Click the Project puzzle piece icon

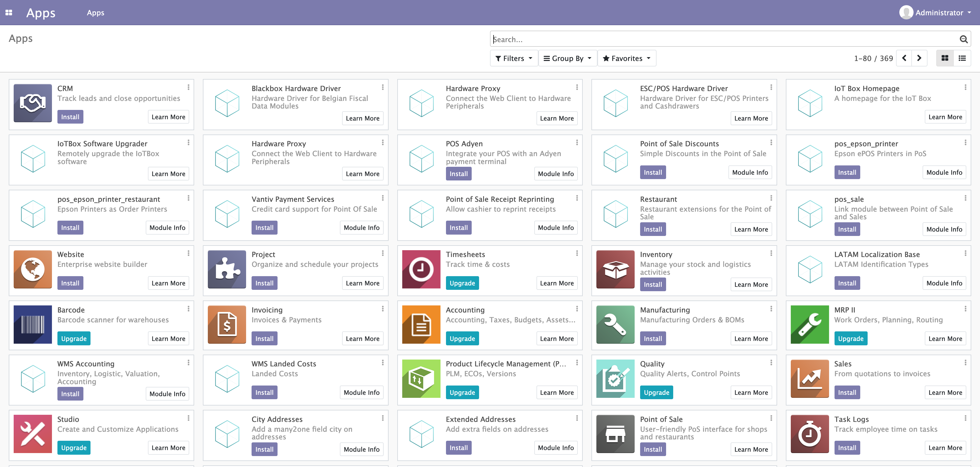coord(227,269)
